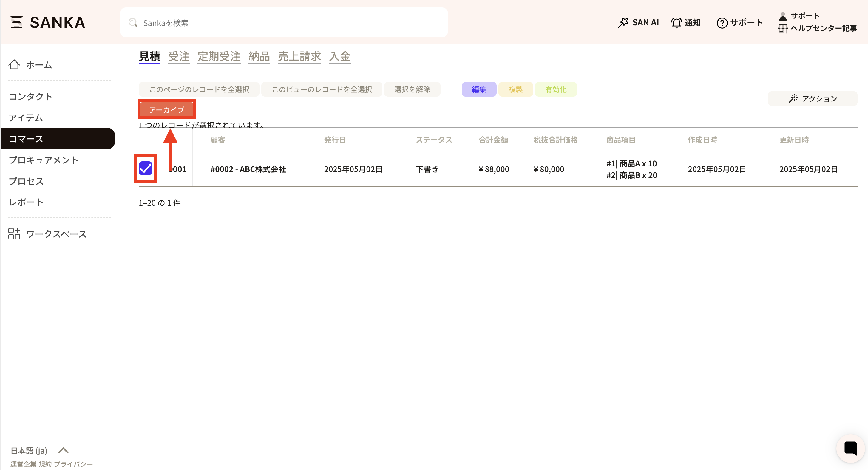The width and height of the screenshot is (868, 470).
Task: Click the hamburger menu icon beside SANKA
Action: (16, 22)
